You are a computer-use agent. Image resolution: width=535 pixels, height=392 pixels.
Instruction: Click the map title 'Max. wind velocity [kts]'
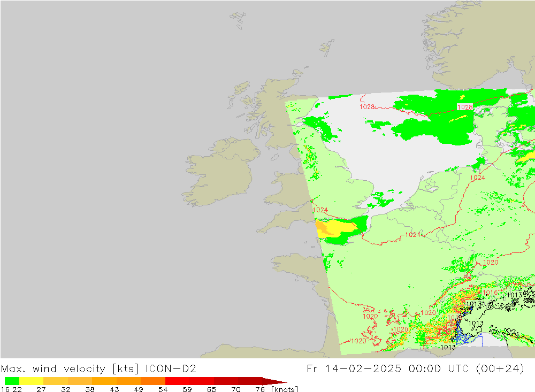(x=70, y=369)
